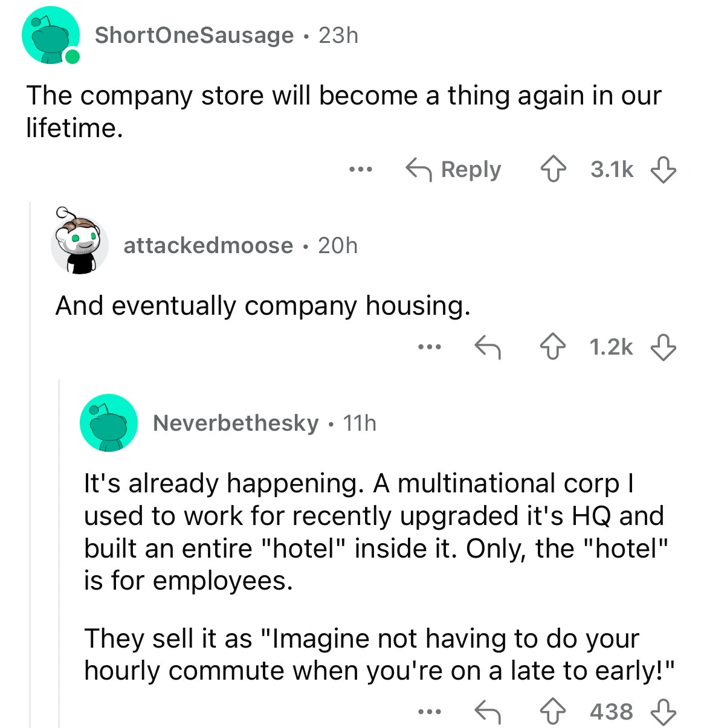The width and height of the screenshot is (707, 728).
Task: Reply to ShortOneSausage's comment
Action: [x=453, y=170]
